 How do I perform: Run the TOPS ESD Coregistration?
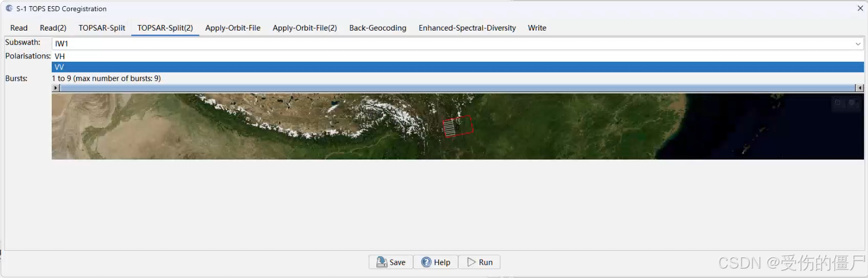click(x=479, y=262)
